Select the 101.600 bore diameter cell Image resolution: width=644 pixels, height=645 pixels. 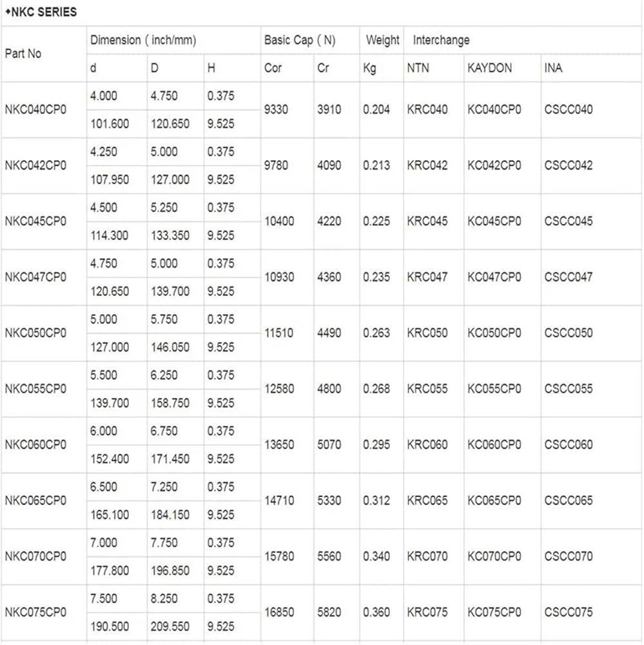110,123
